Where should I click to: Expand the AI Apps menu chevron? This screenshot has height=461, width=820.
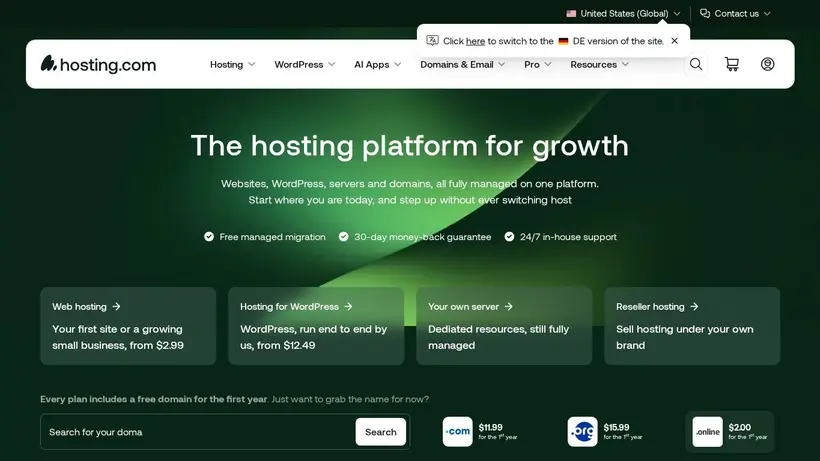click(397, 64)
